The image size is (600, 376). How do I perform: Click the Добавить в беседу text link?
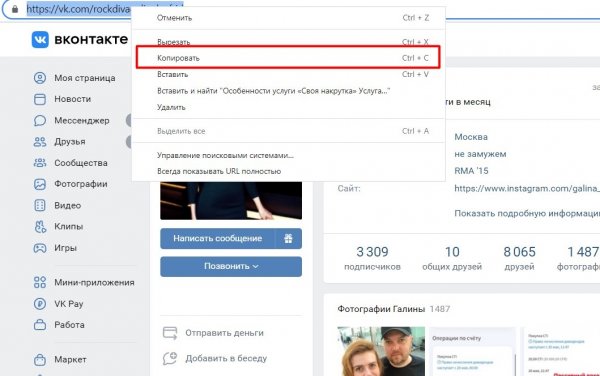pyautogui.click(x=226, y=359)
